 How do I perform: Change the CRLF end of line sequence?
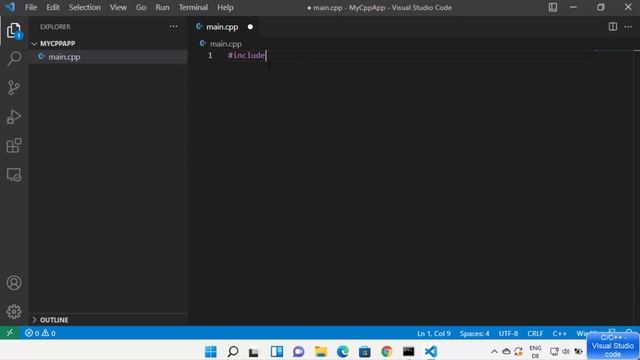535,333
